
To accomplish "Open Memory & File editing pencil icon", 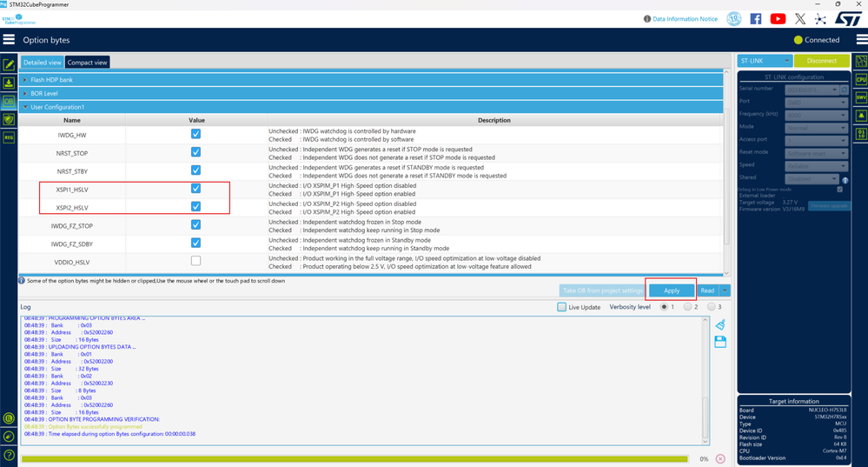I will point(9,65).
